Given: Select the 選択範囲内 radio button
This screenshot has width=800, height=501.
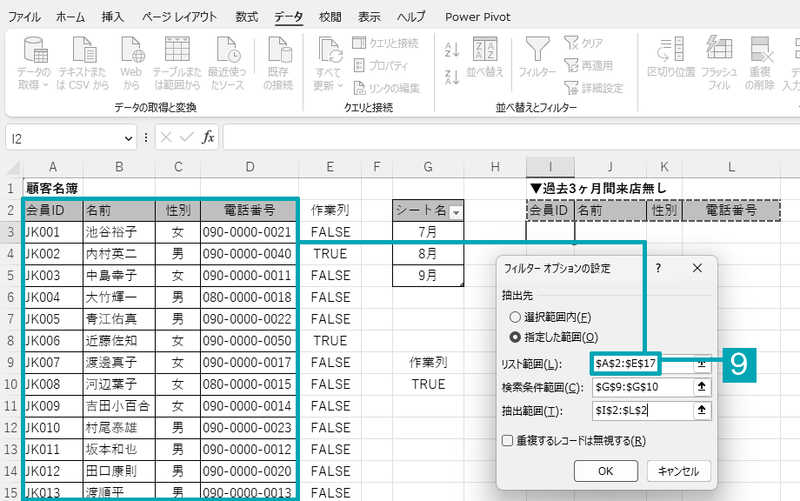Looking at the screenshot, I should click(515, 317).
